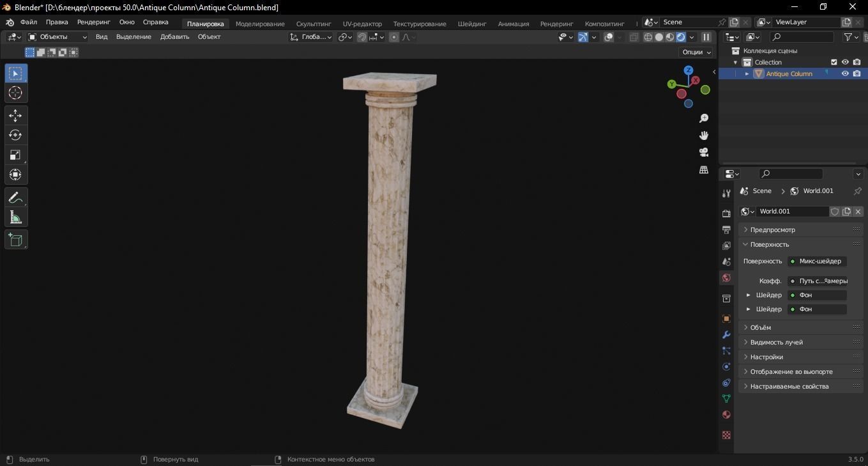This screenshot has height=466, width=868.
Task: Pick the Add Cube tool
Action: click(15, 240)
